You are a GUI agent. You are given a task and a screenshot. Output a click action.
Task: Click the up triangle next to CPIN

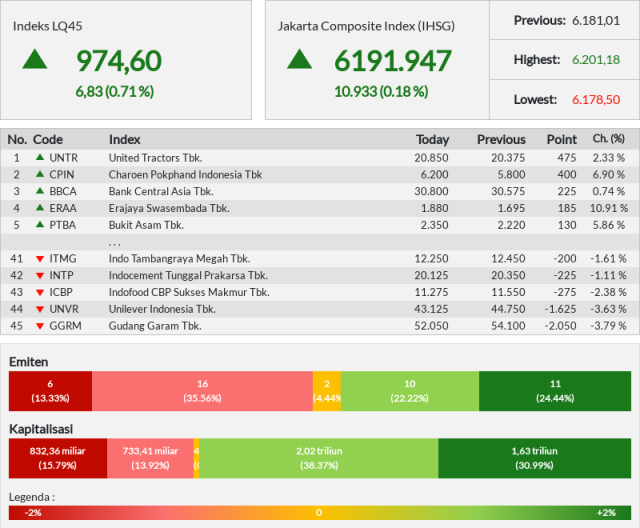point(40,174)
